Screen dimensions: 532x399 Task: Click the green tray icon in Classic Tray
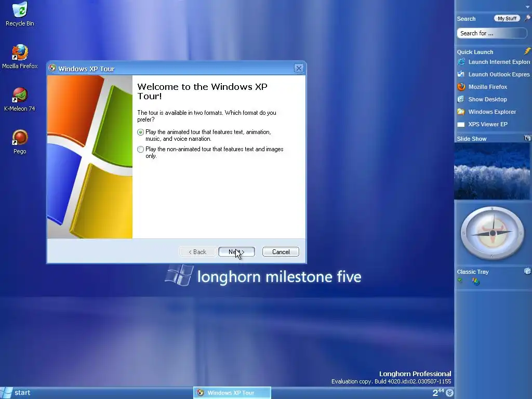tap(460, 281)
